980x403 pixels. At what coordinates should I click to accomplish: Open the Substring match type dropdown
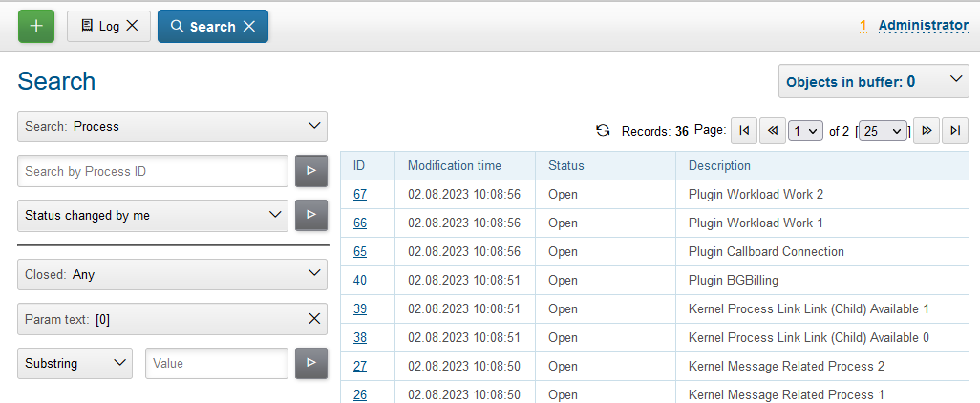click(75, 363)
